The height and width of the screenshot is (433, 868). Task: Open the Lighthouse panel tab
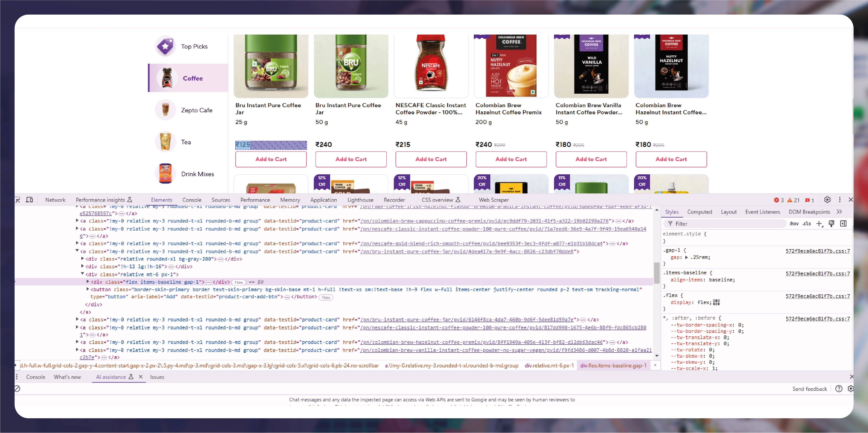click(x=360, y=200)
